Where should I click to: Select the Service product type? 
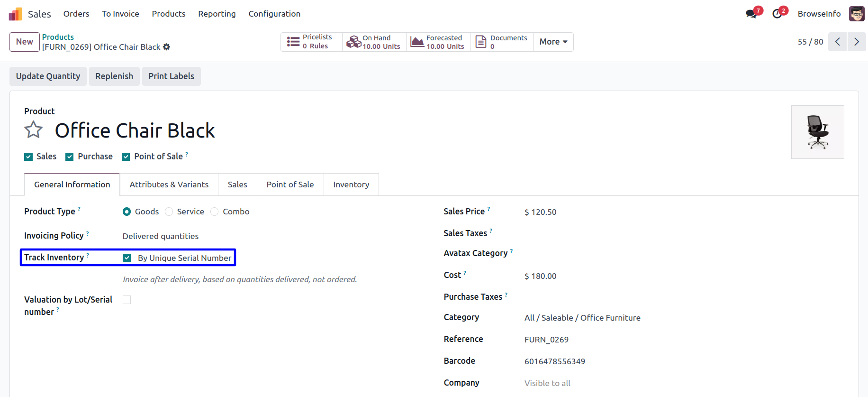(169, 212)
